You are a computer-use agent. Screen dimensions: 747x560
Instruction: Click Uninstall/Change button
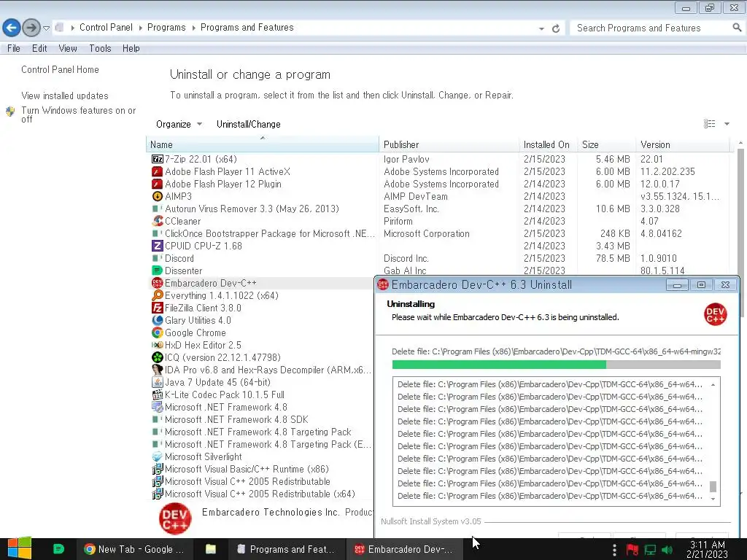click(249, 124)
